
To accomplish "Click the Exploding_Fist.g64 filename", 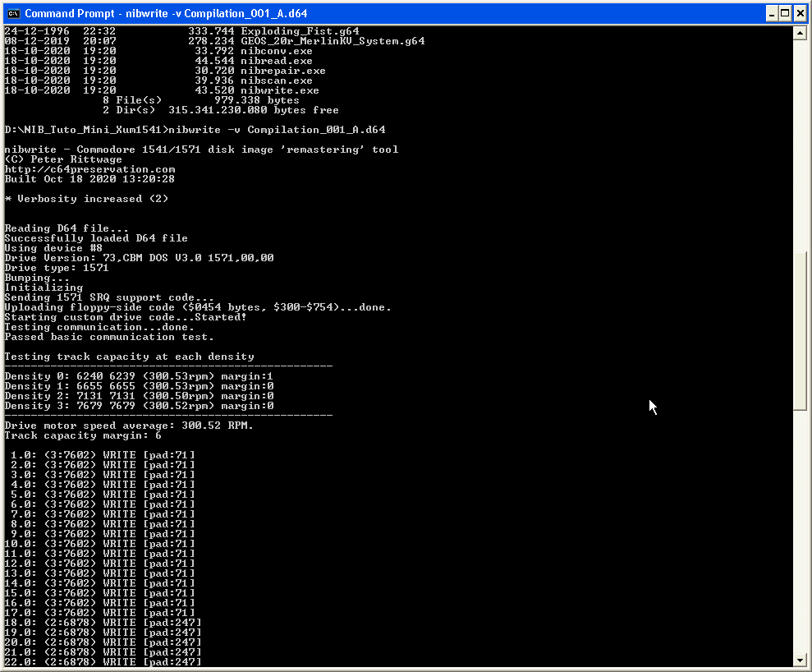I will [x=300, y=31].
